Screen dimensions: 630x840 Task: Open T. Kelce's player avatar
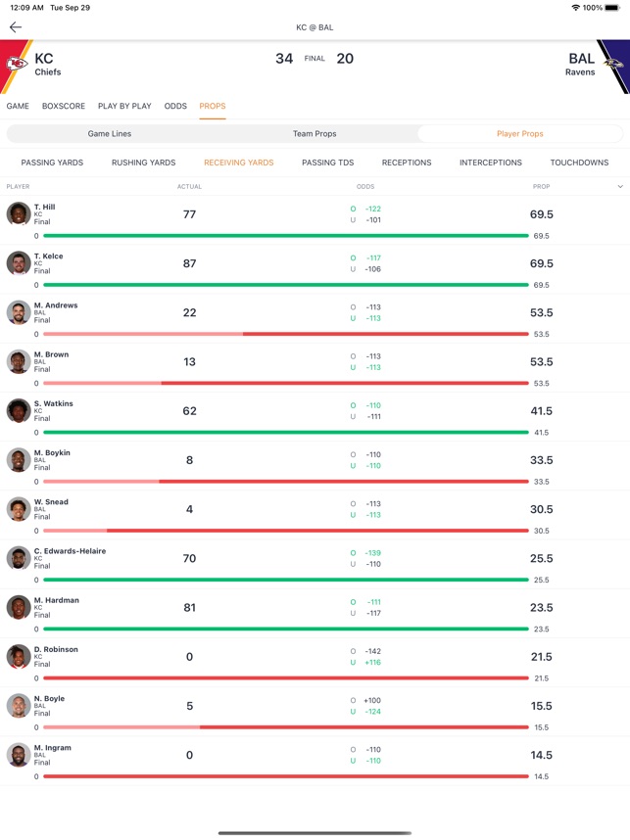pos(18,262)
